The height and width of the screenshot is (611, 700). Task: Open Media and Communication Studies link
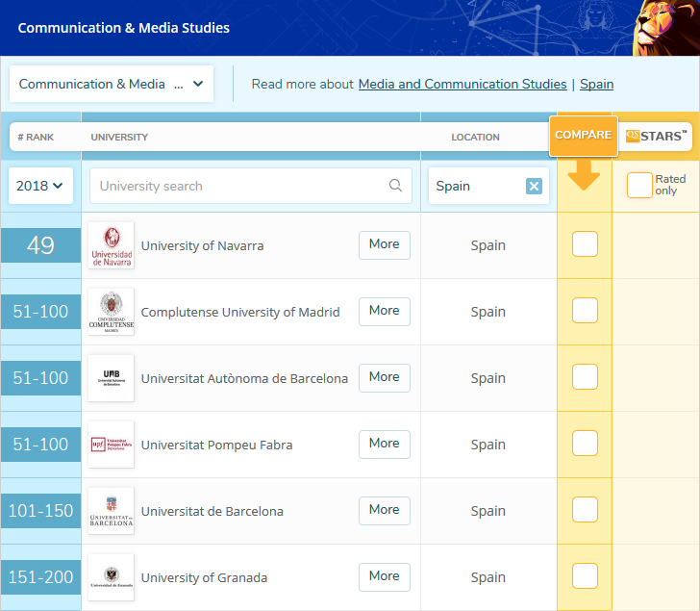click(462, 84)
